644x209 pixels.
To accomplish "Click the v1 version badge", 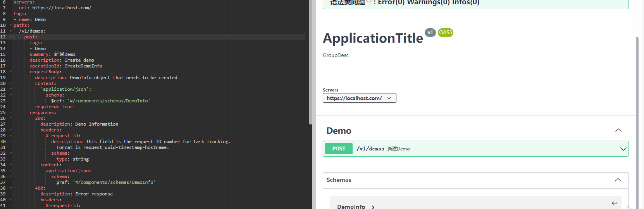I will [430, 33].
